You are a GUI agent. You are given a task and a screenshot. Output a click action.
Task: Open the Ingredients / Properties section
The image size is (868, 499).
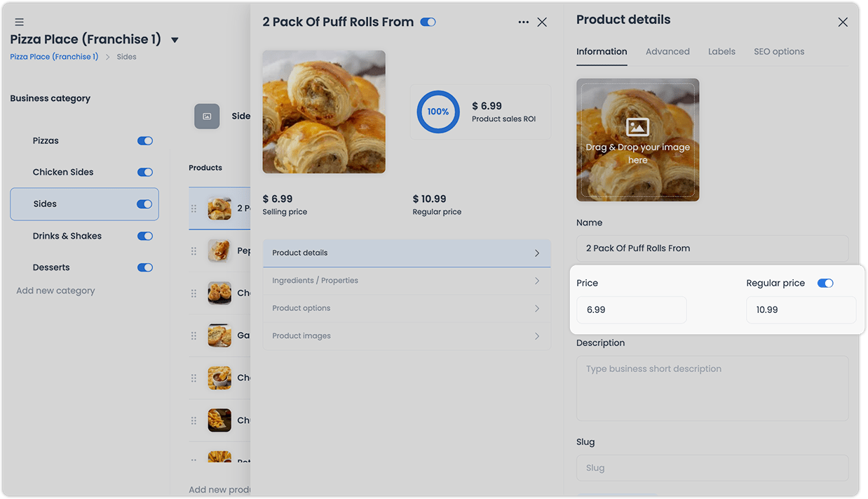[x=407, y=281]
